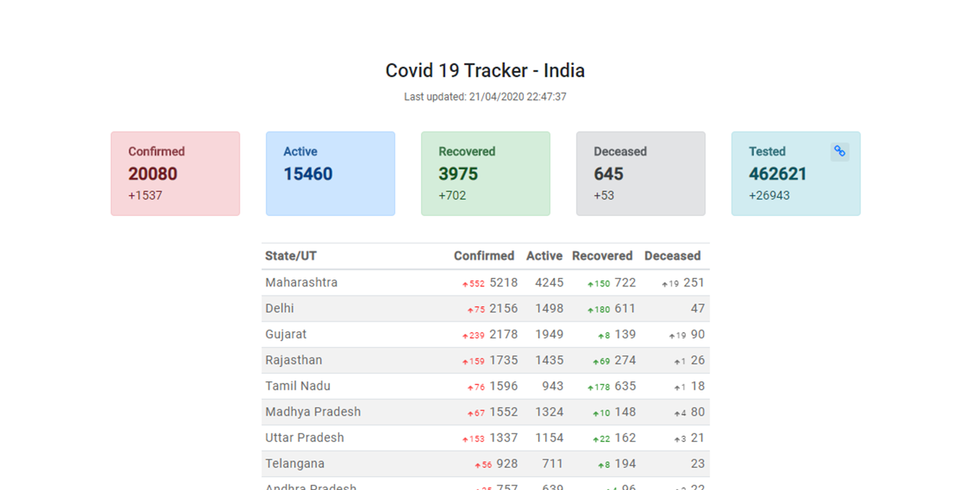The height and width of the screenshot is (490, 980).
Task: Select the green Recovered summary card
Action: tap(485, 174)
